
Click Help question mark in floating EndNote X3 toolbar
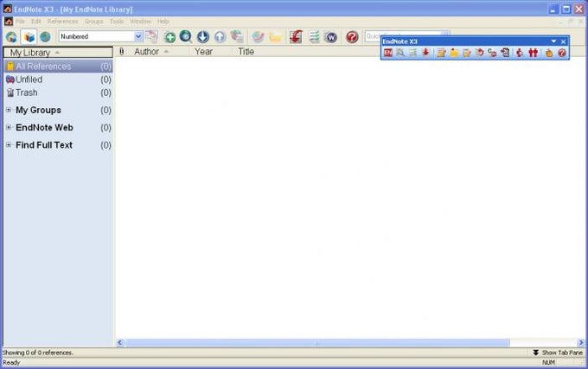coord(562,53)
